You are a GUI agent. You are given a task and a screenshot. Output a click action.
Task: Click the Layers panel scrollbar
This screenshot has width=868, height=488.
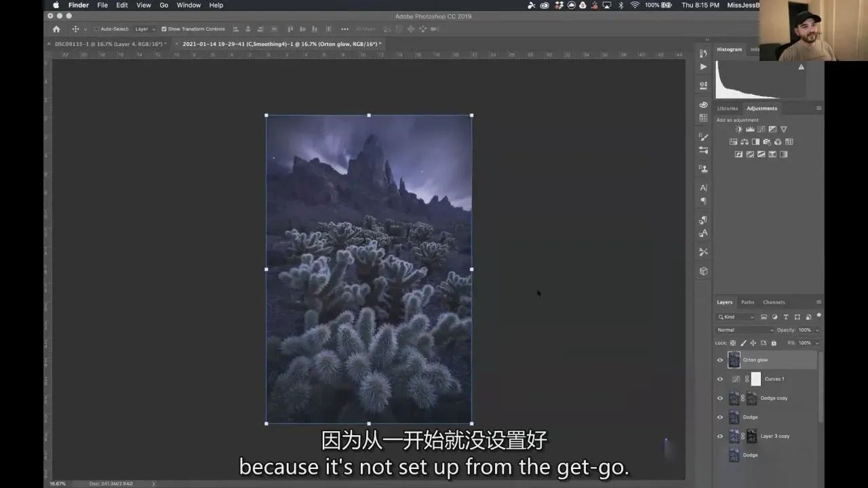821,386
